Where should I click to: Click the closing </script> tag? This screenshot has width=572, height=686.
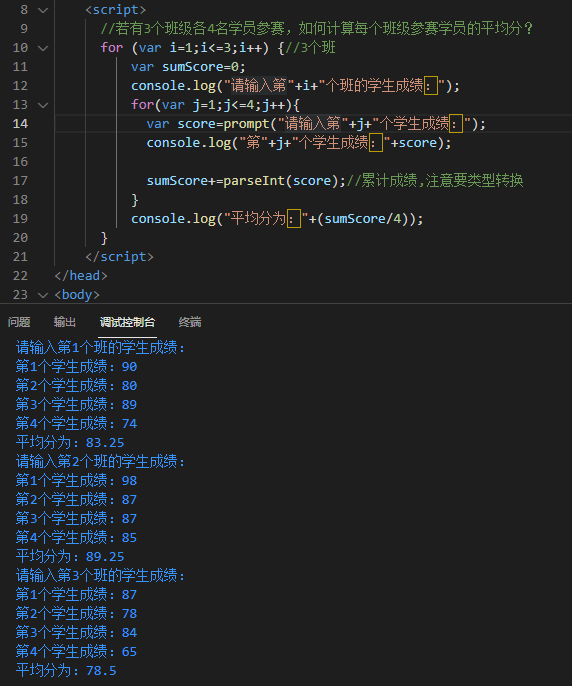click(x=119, y=257)
